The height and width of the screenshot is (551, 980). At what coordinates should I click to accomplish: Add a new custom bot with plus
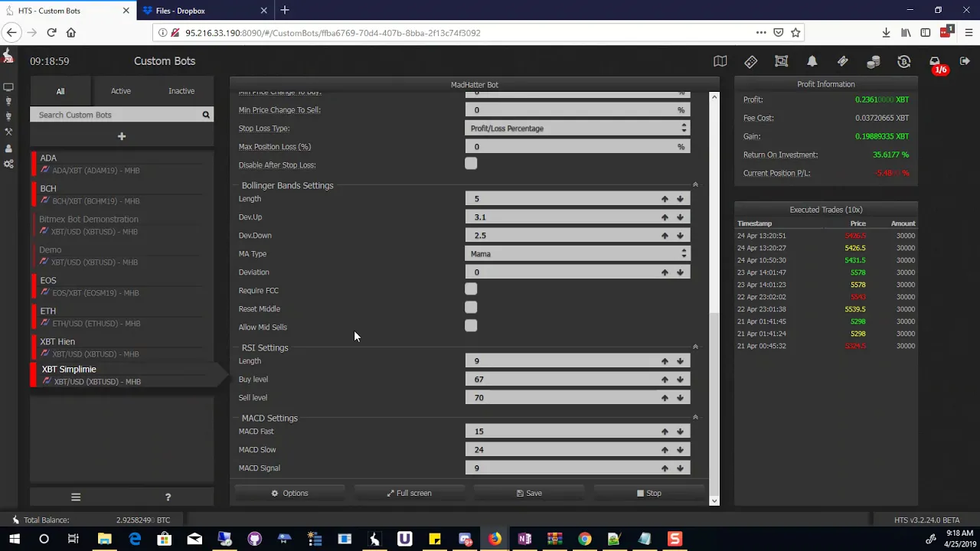point(122,136)
